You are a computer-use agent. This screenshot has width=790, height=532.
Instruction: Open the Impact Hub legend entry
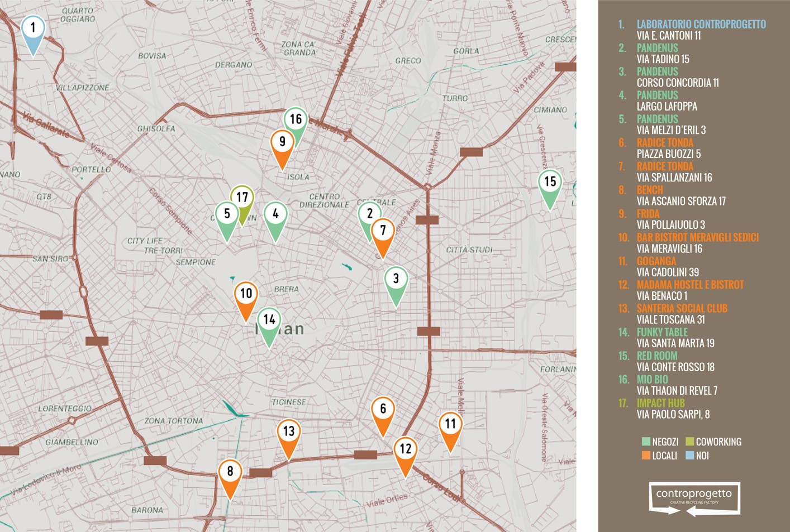pyautogui.click(x=661, y=403)
